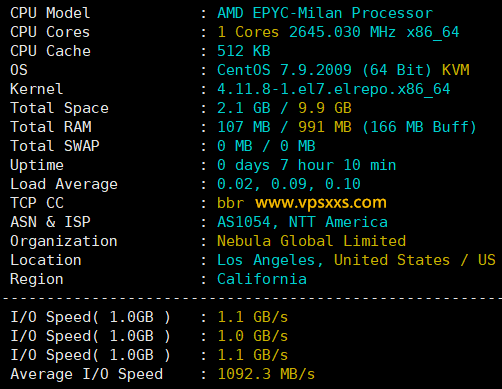Click the CentOS 7.9.2009 OS text
The image size is (502, 389).
pyautogui.click(x=284, y=70)
